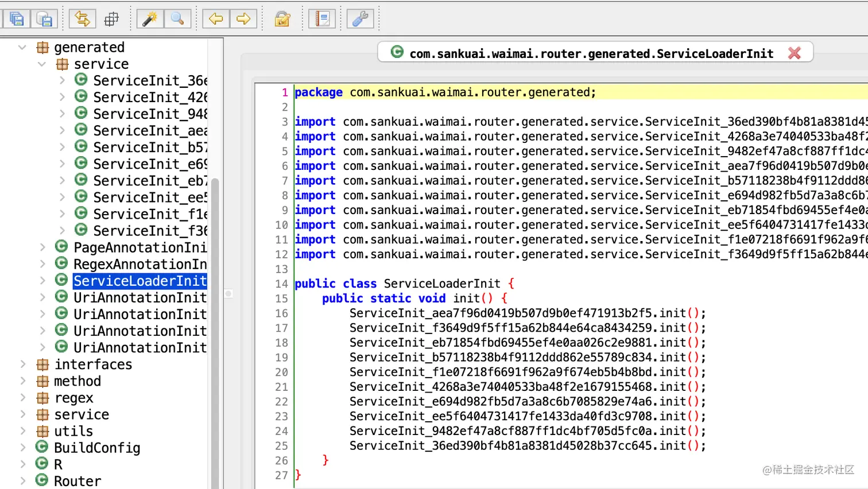Viewport: 868px width, 489px height.
Task: Open the log viewer notebook icon
Action: click(321, 18)
